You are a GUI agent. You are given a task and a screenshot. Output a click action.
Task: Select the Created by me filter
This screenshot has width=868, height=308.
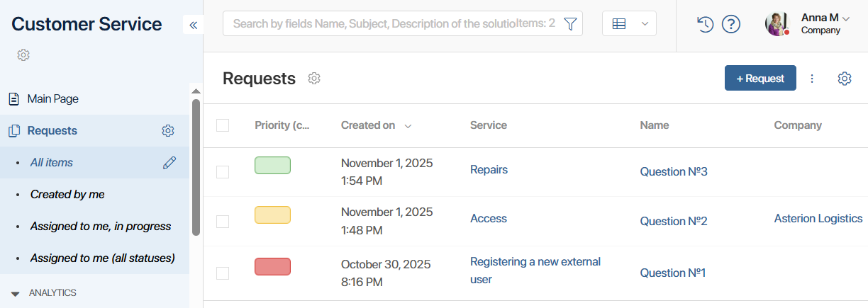(67, 195)
